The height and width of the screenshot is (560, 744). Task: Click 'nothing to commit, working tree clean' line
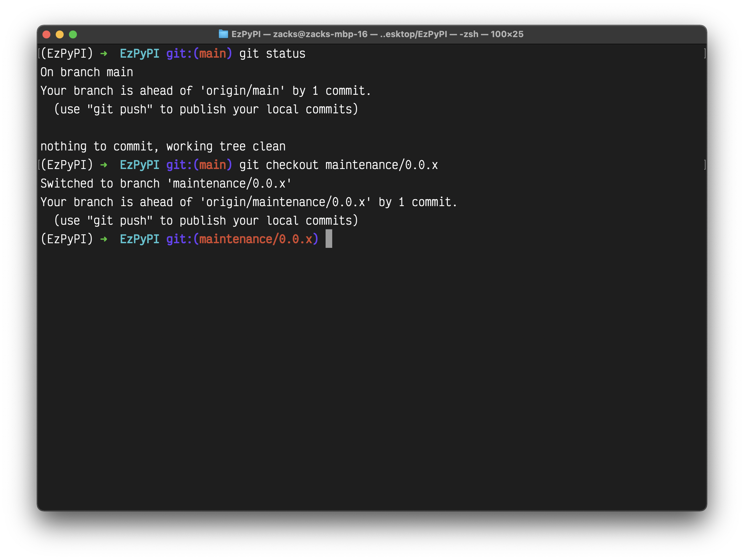coord(163,146)
